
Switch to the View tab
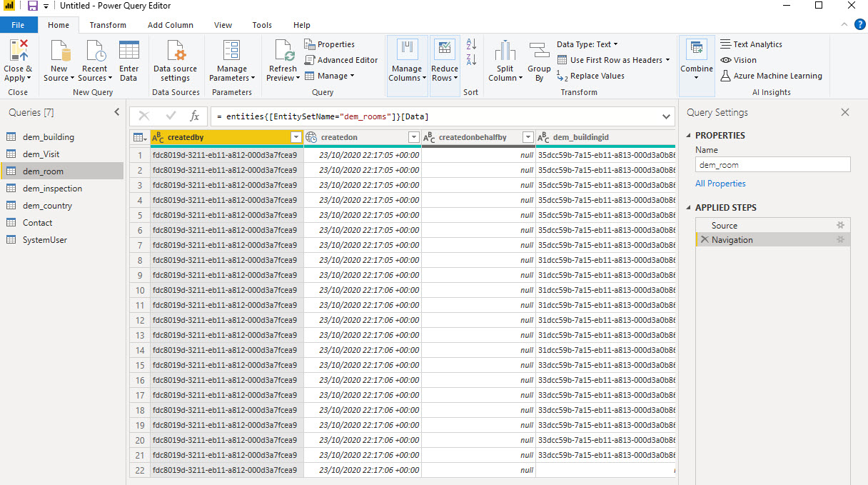click(x=223, y=25)
